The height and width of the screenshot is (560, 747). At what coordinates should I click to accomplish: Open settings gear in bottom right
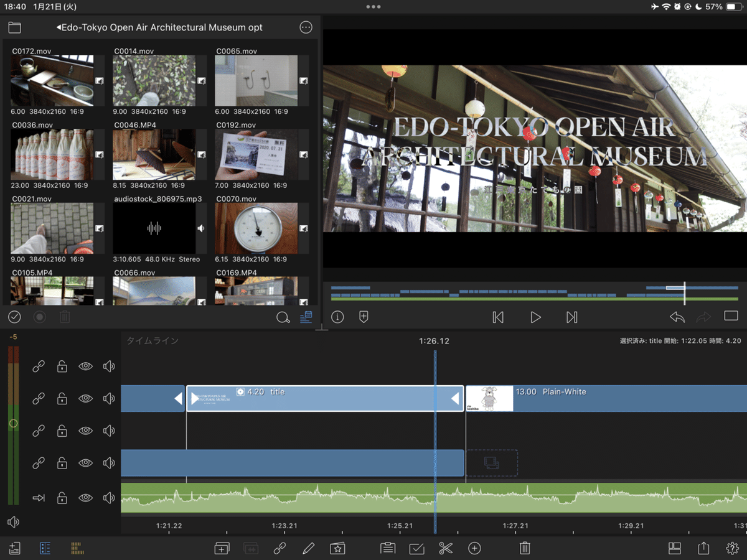[732, 548]
